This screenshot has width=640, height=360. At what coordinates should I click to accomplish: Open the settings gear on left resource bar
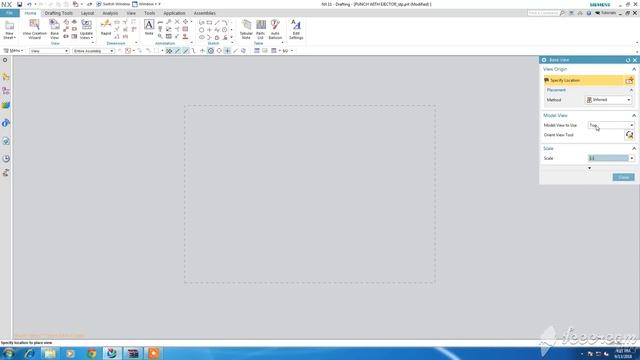pos(5,60)
